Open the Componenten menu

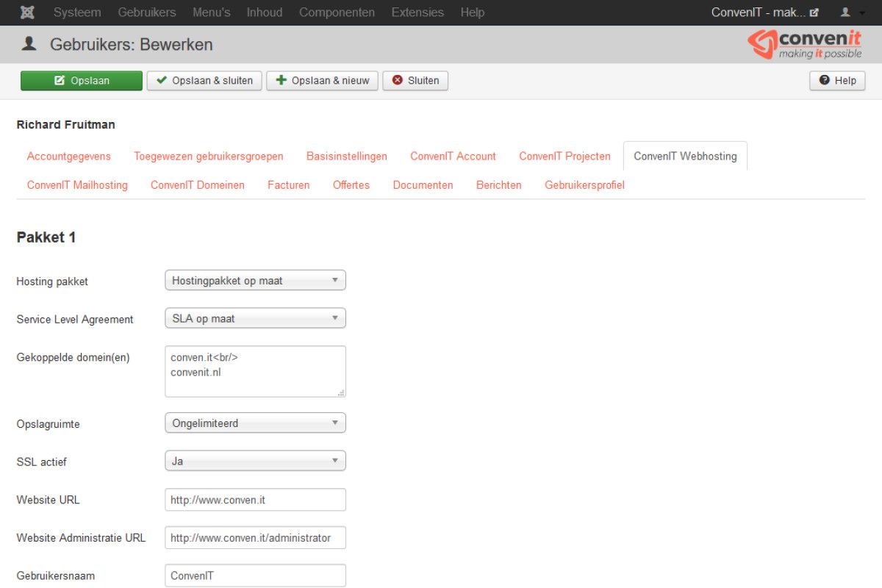tap(337, 12)
